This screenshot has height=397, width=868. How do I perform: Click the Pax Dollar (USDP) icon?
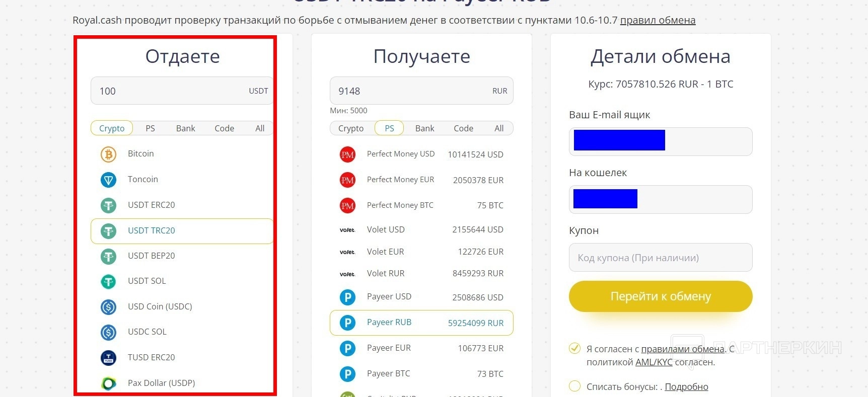tap(108, 383)
